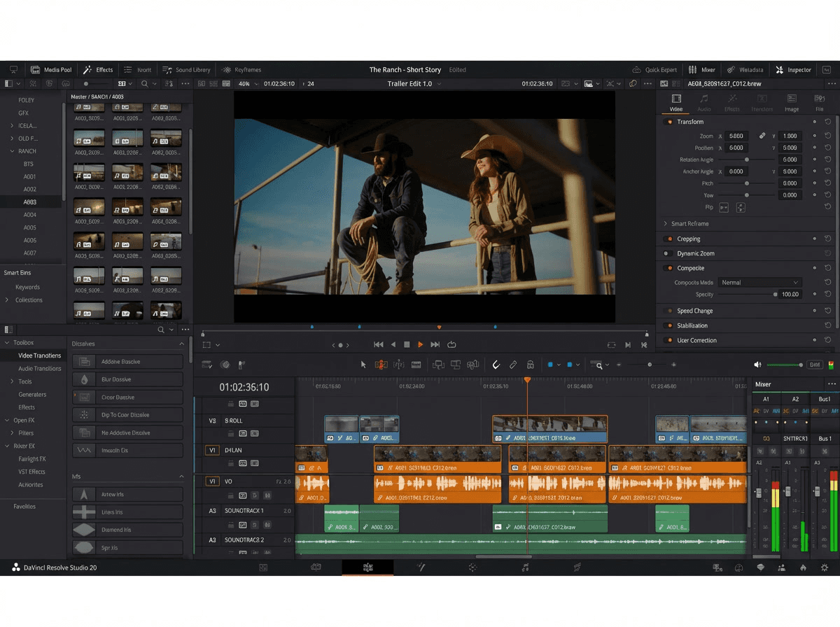Screen dimensions: 840x627
Task: Select the arrow selection tool in timeline toolbar
Action: (363, 365)
